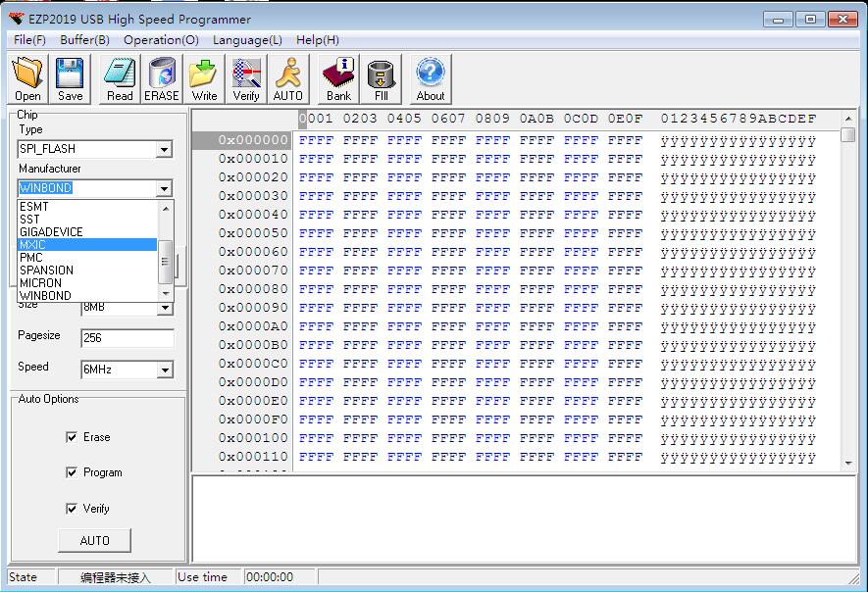
Task: Click the Save floppy disk icon
Action: (70, 78)
